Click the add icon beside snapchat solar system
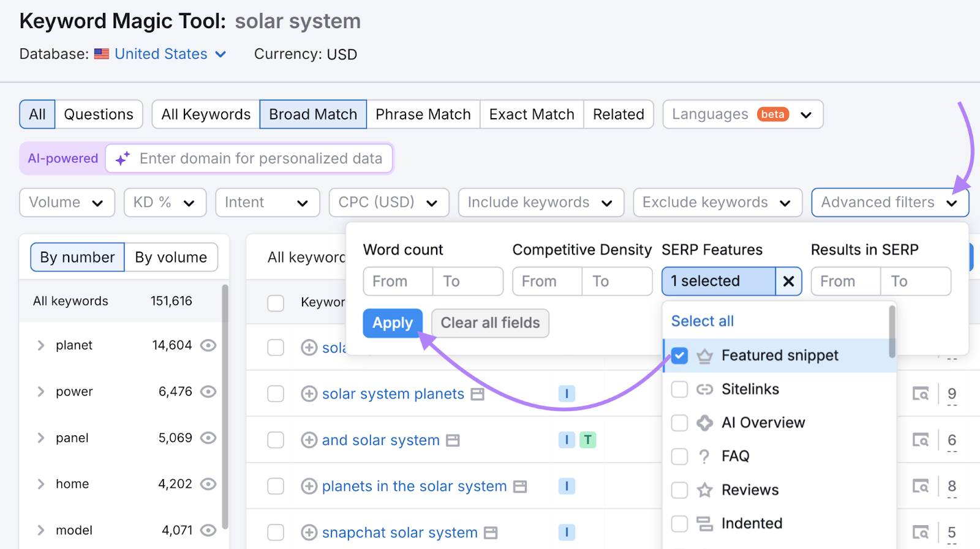980x549 pixels. click(x=309, y=532)
